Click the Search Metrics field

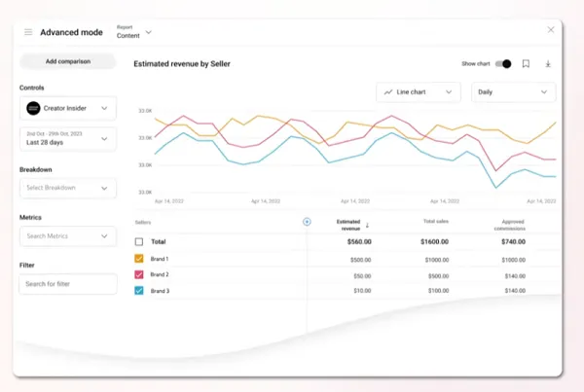(x=67, y=235)
